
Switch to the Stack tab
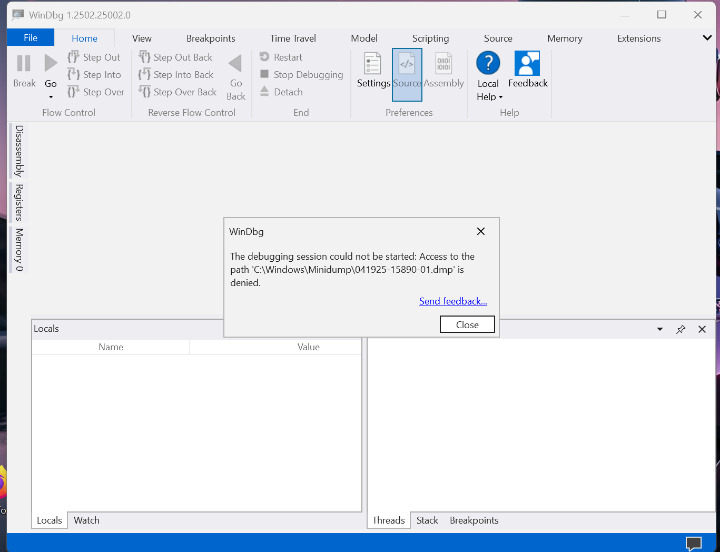pos(427,520)
